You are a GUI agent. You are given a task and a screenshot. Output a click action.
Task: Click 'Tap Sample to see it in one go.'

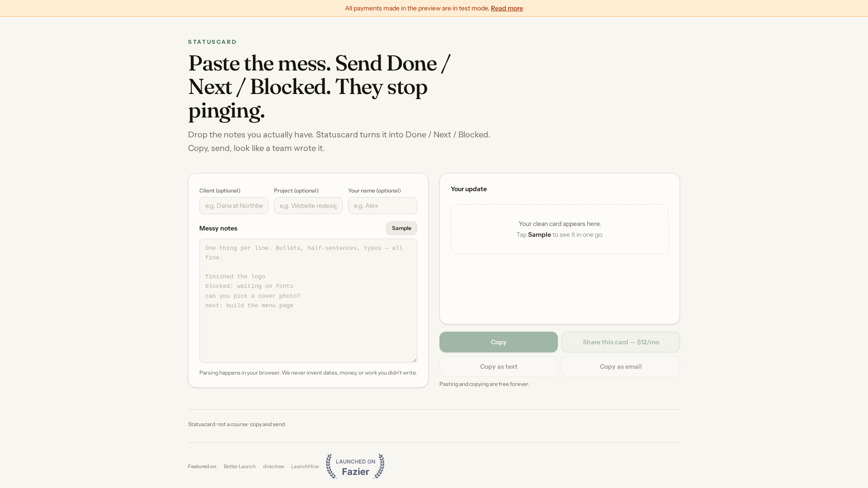pos(560,235)
